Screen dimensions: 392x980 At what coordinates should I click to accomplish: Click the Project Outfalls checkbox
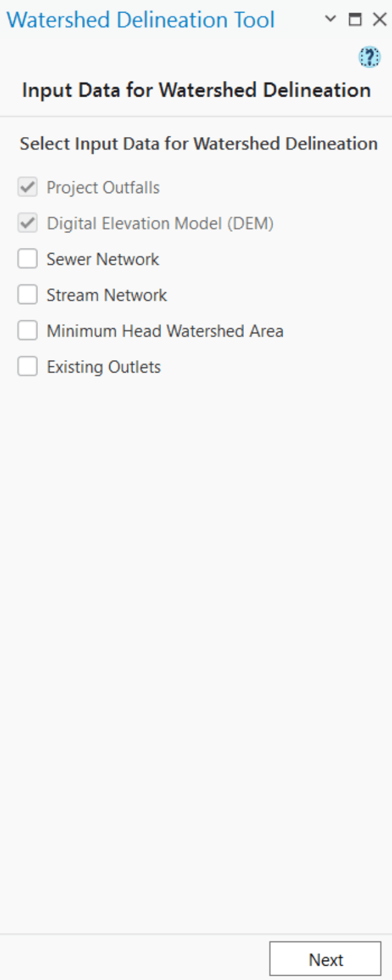(27, 187)
